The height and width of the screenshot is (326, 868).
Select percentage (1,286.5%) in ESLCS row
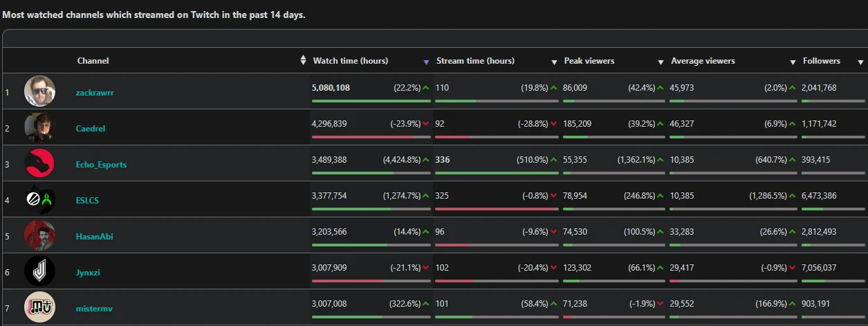[768, 196]
